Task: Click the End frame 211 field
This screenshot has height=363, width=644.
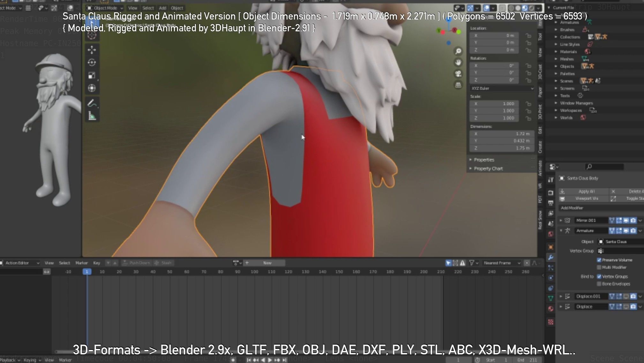Action: point(528,360)
